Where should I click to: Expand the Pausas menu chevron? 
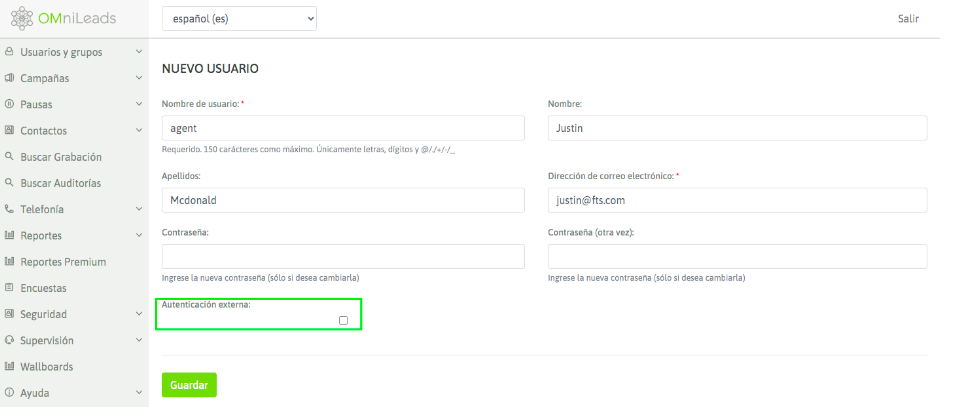coord(139,104)
